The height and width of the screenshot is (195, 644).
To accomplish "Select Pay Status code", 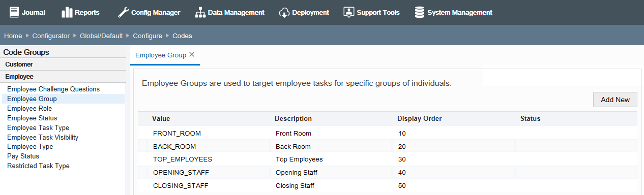I will tap(23, 156).
